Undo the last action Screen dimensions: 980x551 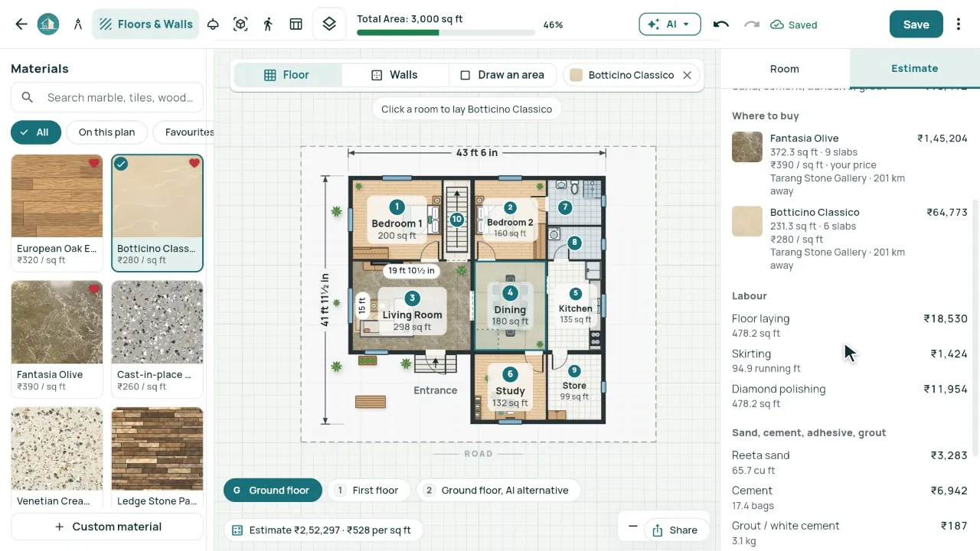coord(720,24)
